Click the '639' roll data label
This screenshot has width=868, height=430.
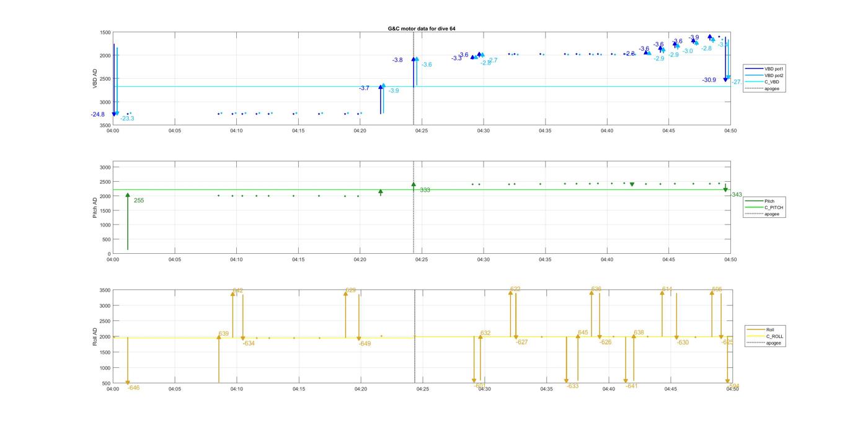223,334
